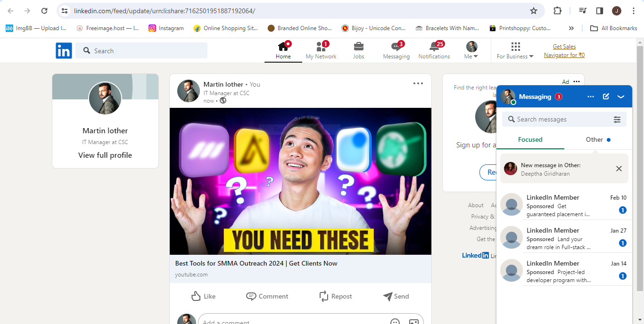Screen dimensions: 644x324
Task: Open ImgBB bookmark
Action: (x=36, y=28)
